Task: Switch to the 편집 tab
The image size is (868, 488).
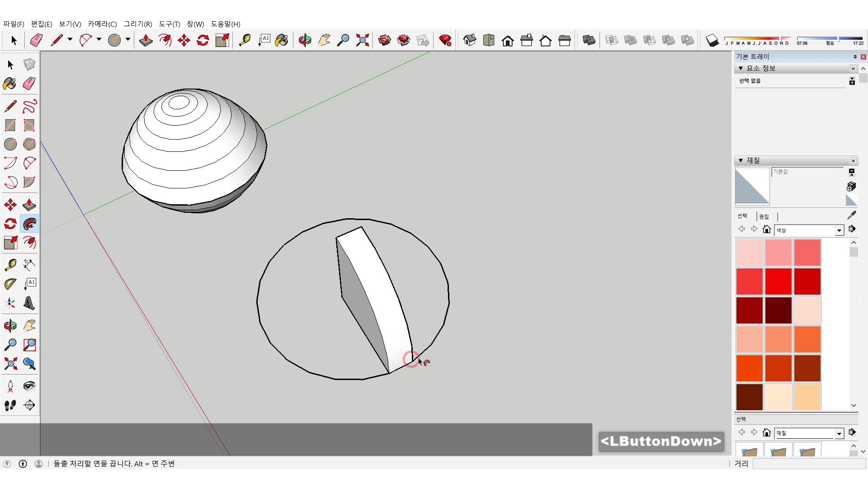Action: click(764, 216)
